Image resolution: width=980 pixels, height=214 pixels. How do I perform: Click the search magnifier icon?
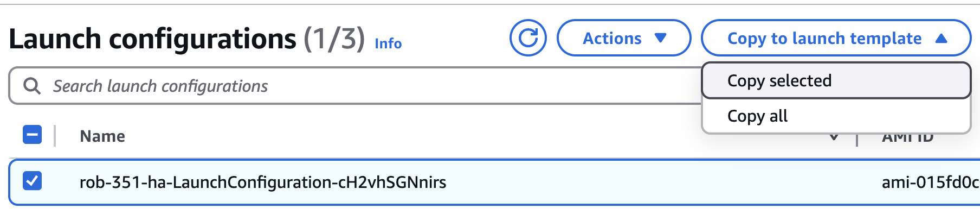pyautogui.click(x=32, y=86)
